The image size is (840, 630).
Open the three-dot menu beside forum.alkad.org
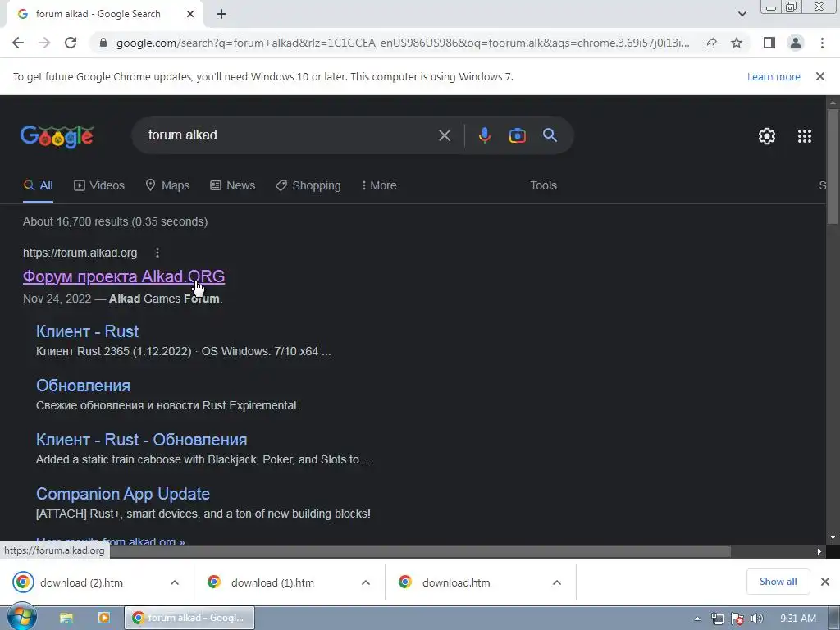click(x=157, y=253)
